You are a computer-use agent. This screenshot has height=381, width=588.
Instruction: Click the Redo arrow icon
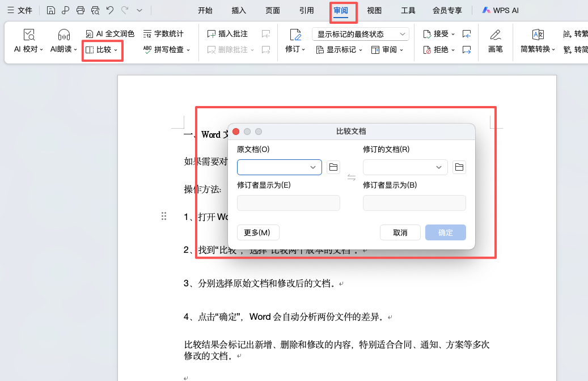tap(125, 11)
